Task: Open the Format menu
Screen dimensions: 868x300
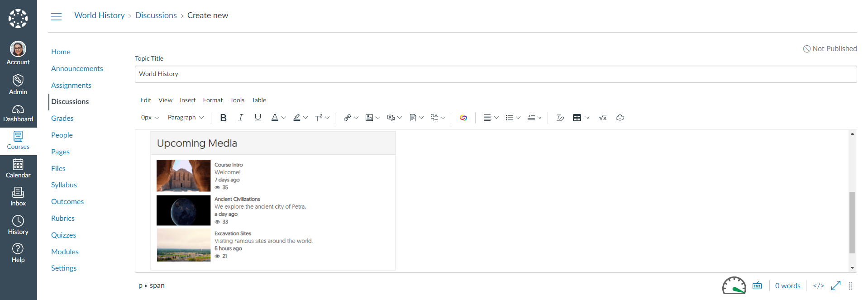Action: [x=213, y=100]
